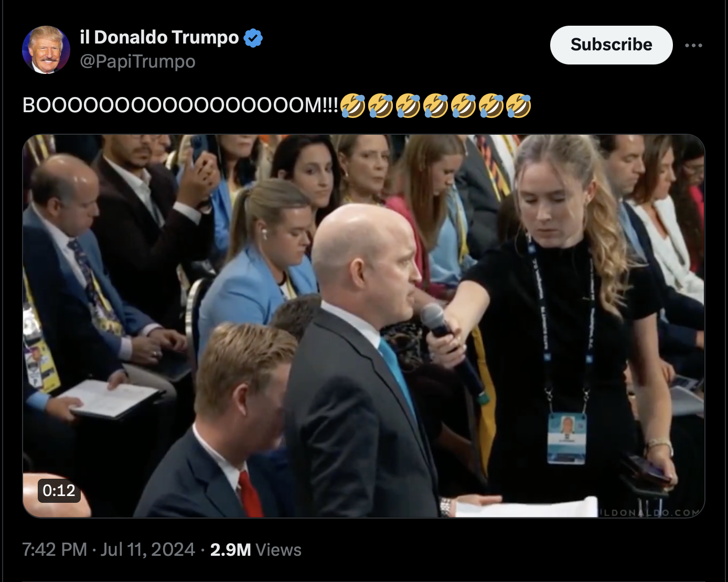Click the 0:12 video duration badge

59,491
